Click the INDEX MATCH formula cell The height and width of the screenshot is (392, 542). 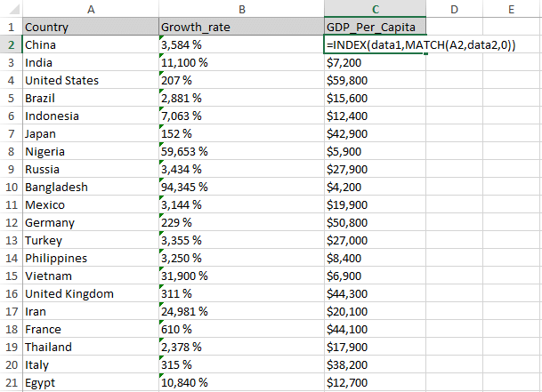coord(375,44)
